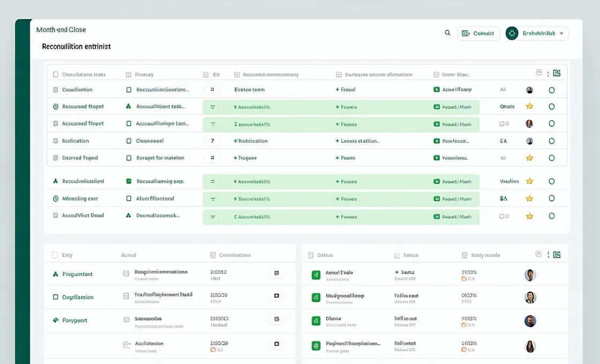This screenshot has height=364, width=600.
Task: Click the calendar button on Porygeert row
Action: click(276, 319)
